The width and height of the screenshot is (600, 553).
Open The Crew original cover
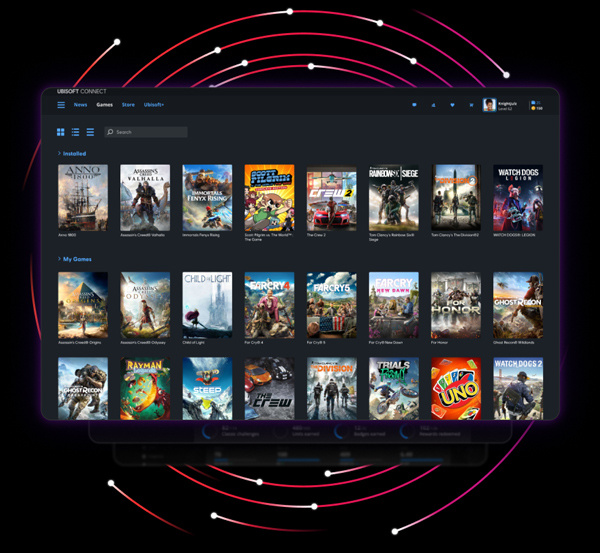(269, 388)
